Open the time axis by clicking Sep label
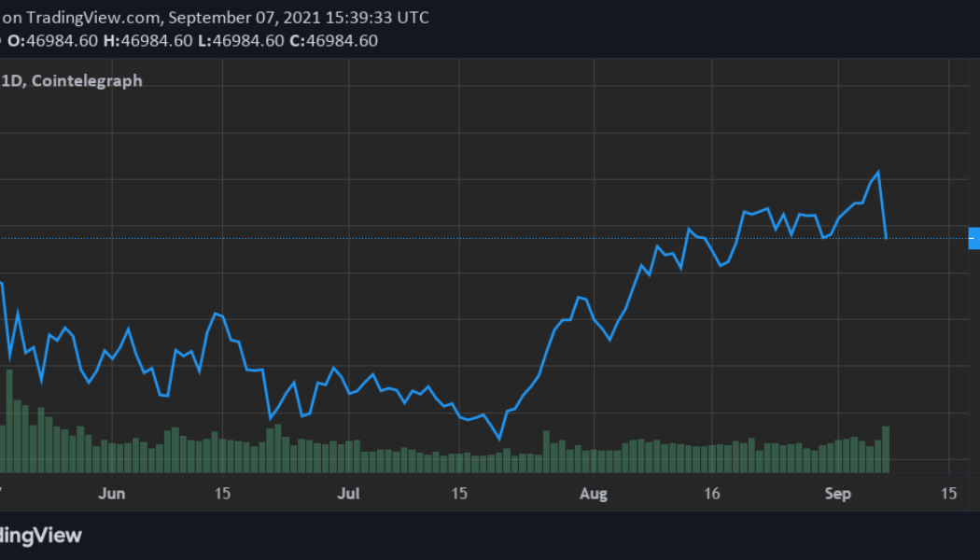Screen dimensions: 980x560 click(837, 493)
